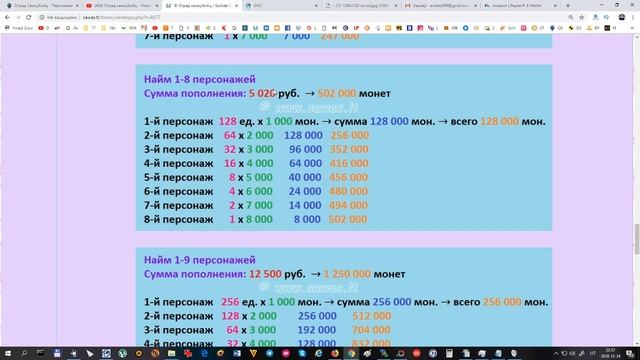Open the zoom magnifier icon in the address bar
640x360 pixels.
click(x=571, y=18)
